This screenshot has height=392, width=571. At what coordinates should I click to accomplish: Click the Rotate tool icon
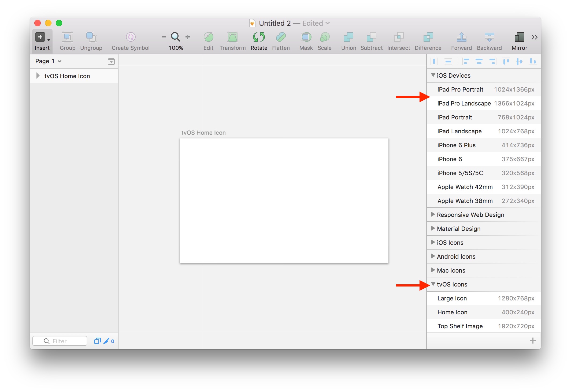(259, 37)
